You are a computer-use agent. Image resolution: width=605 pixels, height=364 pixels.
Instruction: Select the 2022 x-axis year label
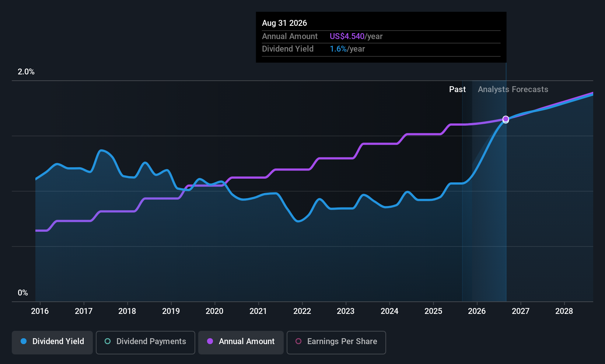pos(302,311)
